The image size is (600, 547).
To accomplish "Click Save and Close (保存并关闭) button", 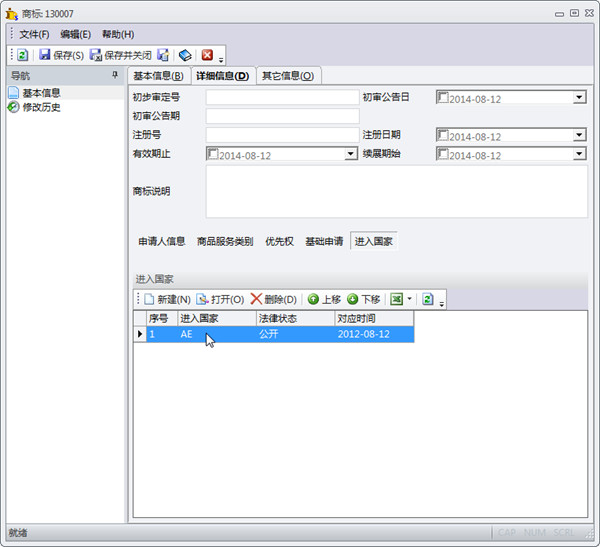I will pyautogui.click(x=121, y=55).
